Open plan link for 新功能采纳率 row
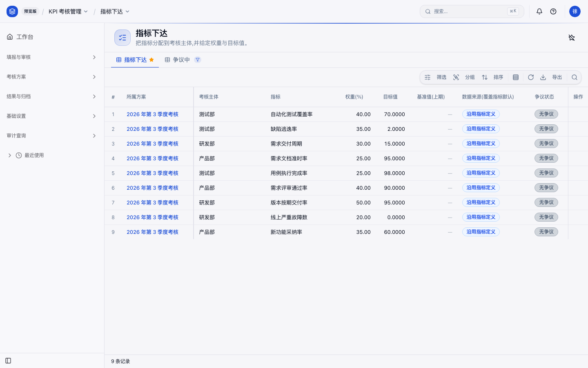The height and width of the screenshot is (368, 588). pyautogui.click(x=152, y=232)
